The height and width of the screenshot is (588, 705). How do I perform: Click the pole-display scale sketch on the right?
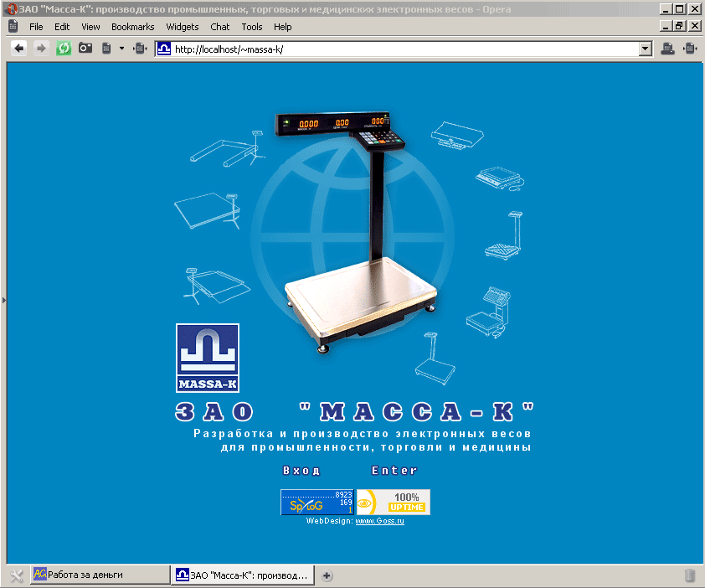(x=505, y=235)
